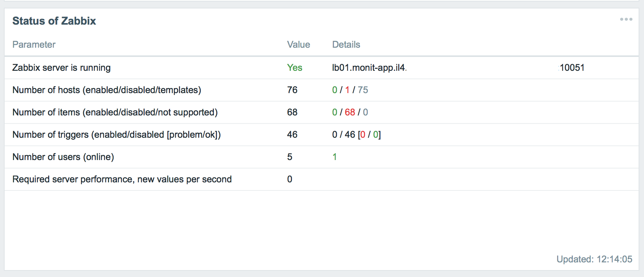The image size is (644, 277).
Task: Click the 'Value' column header
Action: (x=299, y=45)
